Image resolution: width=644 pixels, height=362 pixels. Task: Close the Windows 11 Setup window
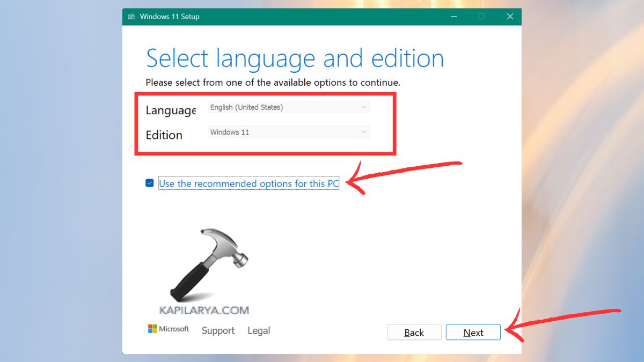pyautogui.click(x=509, y=17)
